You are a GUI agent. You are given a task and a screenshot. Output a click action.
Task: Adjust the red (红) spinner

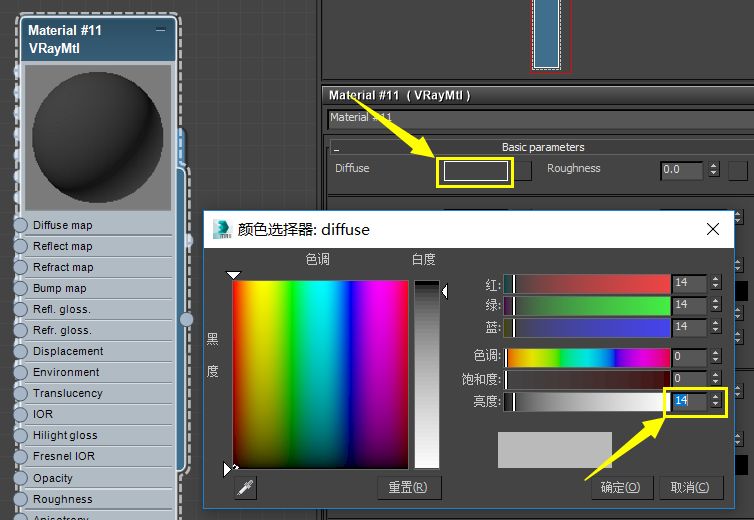716,282
